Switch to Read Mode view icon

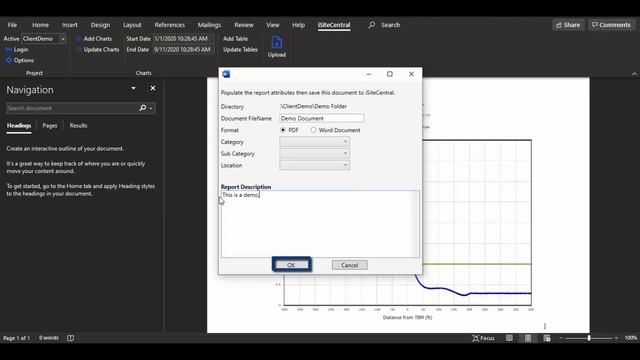click(x=509, y=338)
